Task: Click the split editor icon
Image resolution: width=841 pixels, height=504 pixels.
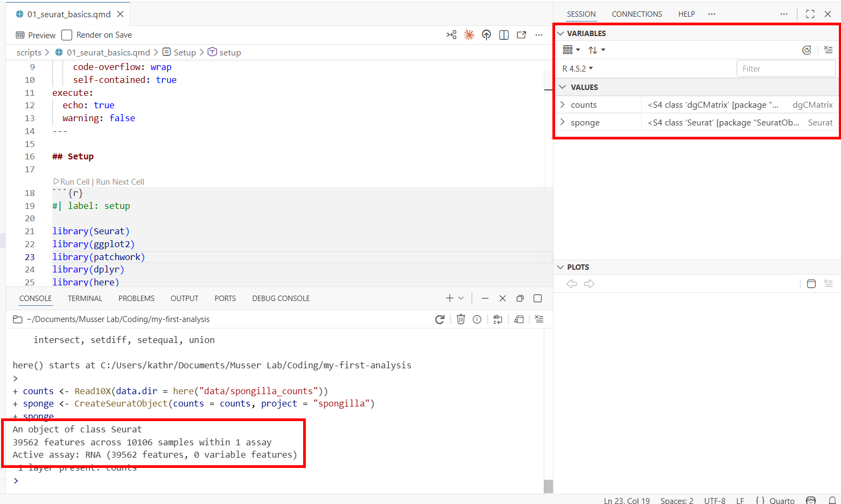Action: tap(504, 35)
